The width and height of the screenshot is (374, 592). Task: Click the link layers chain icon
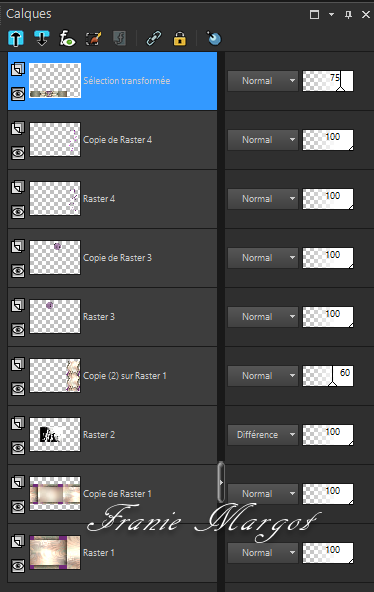tap(154, 39)
